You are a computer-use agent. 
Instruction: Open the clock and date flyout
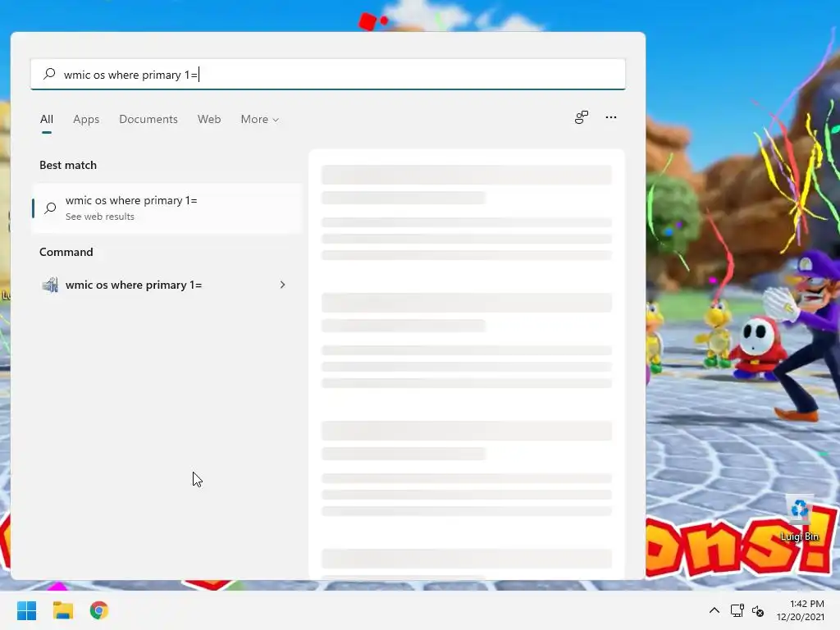801,610
